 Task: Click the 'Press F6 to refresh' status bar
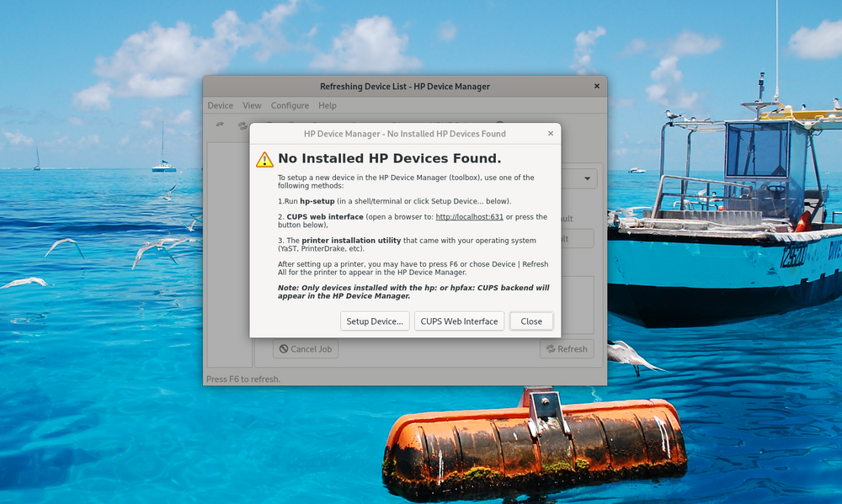[x=243, y=379]
